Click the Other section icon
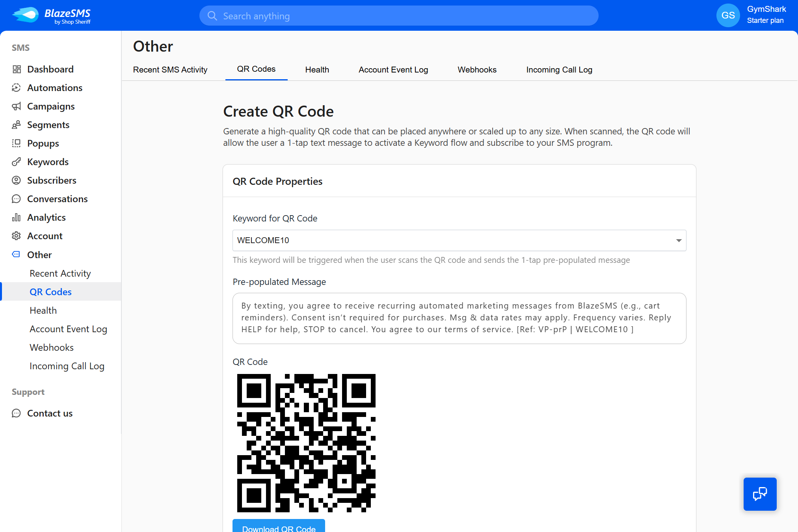This screenshot has width=798, height=532. [17, 255]
